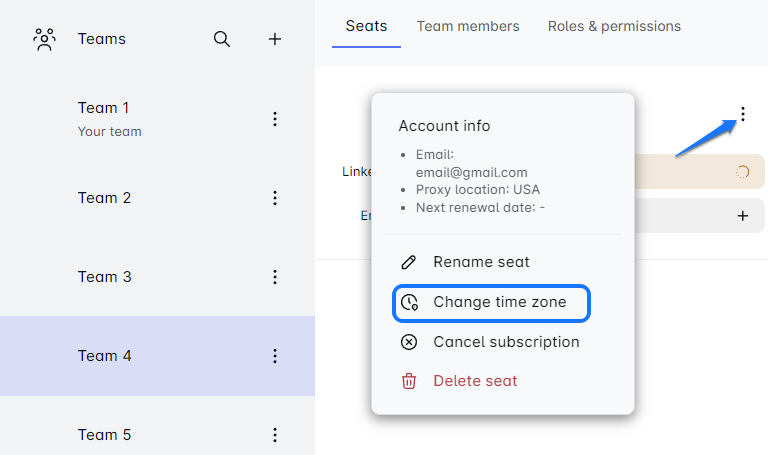Open Team 1 three-dot options menu
768x455 pixels.
pyautogui.click(x=275, y=119)
